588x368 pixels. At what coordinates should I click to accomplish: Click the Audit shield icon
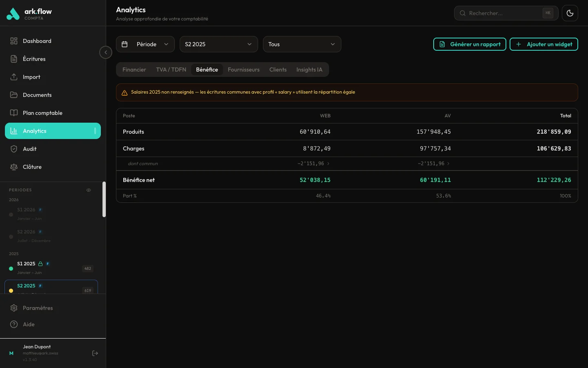tap(13, 149)
